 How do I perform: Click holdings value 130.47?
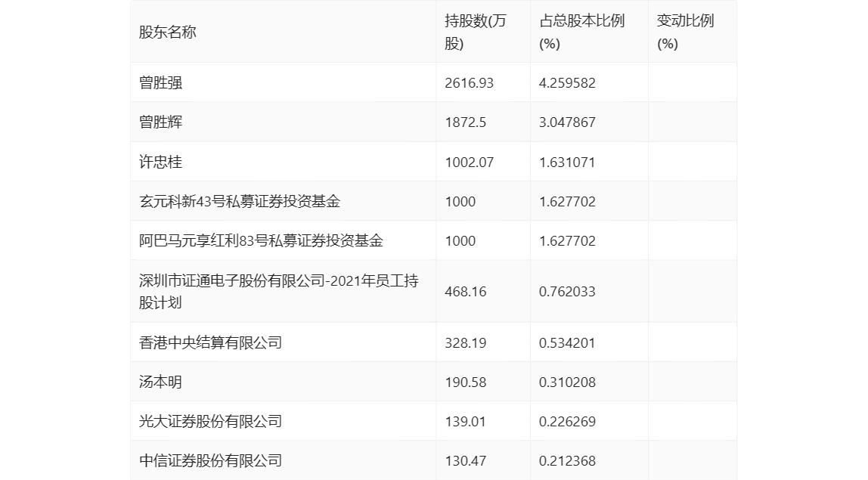466,461
